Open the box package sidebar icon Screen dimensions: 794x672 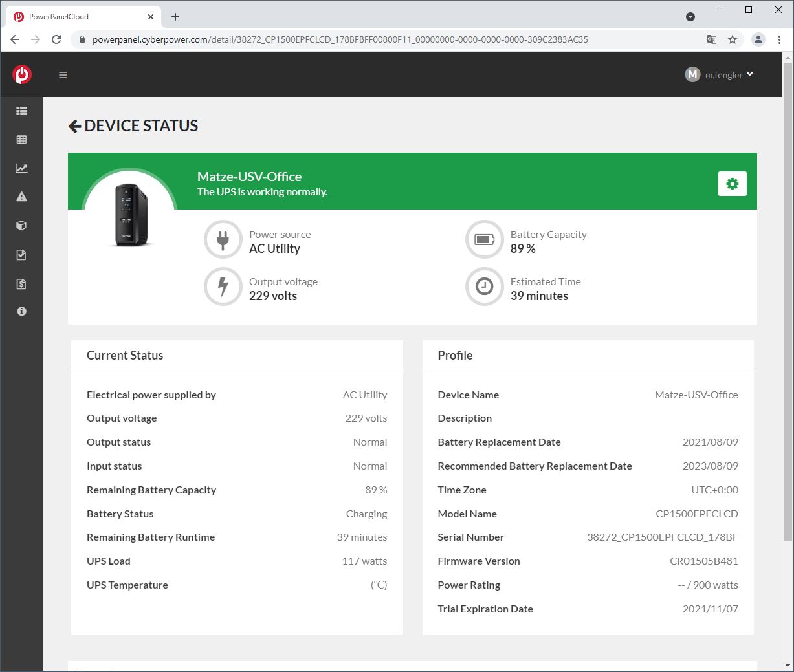tap(21, 226)
